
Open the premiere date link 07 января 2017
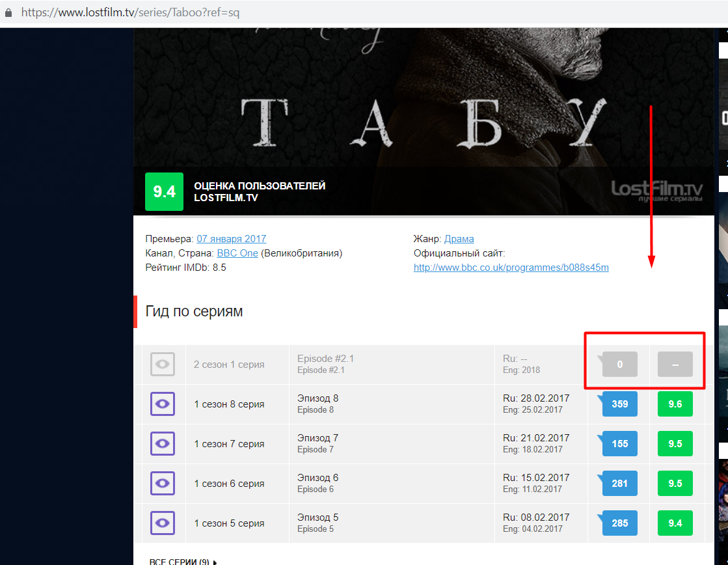(231, 239)
